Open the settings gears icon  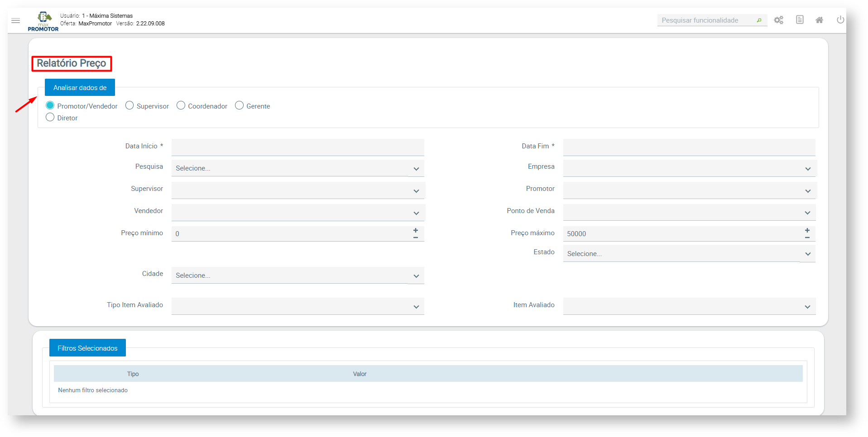pyautogui.click(x=779, y=20)
